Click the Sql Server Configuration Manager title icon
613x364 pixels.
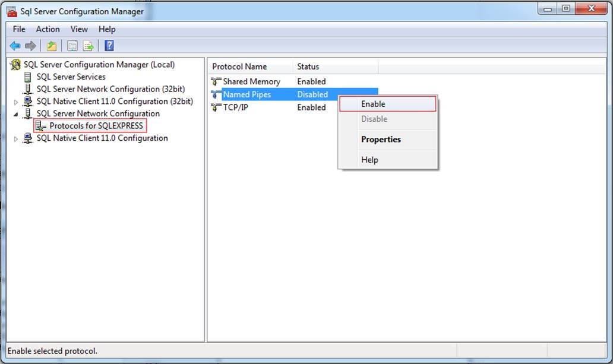click(12, 12)
